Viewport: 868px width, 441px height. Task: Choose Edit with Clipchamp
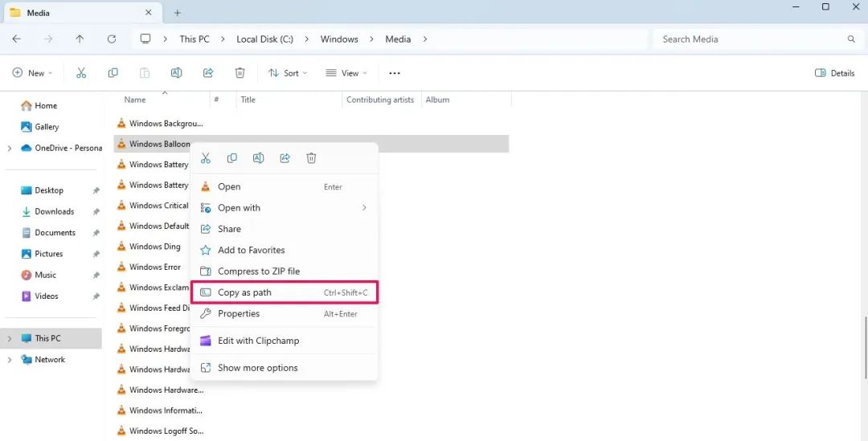pos(285,341)
